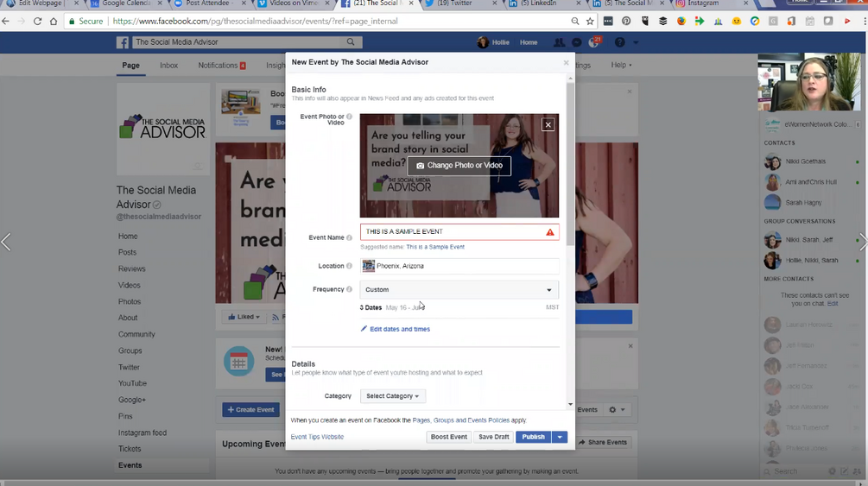Open Pages, Groups and Events Policies link

pyautogui.click(x=460, y=420)
